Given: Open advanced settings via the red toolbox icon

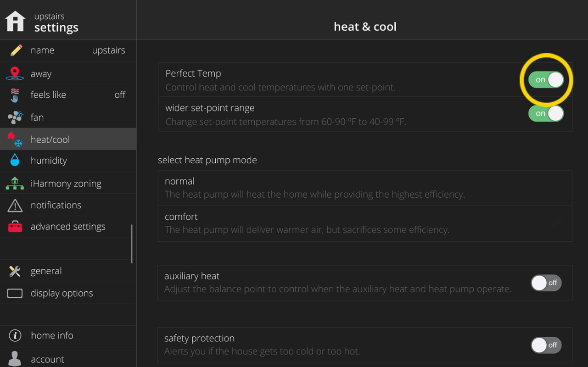Looking at the screenshot, I should click(x=15, y=227).
